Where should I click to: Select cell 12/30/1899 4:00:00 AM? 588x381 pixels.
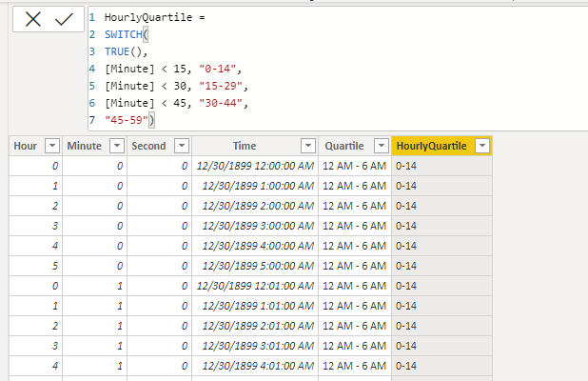255,246
